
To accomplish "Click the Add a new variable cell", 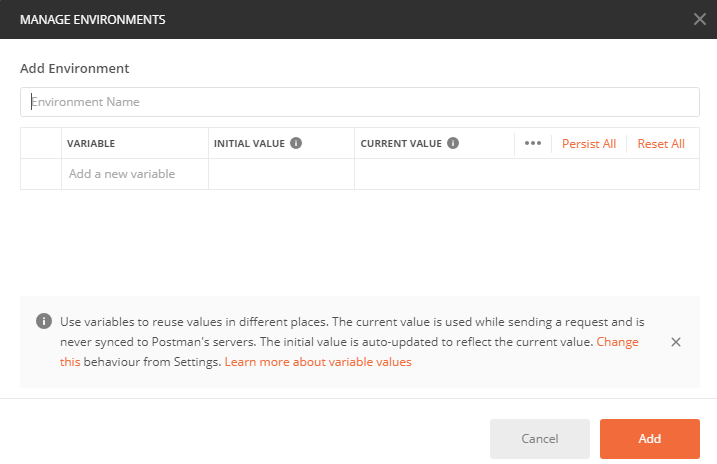I will (135, 174).
